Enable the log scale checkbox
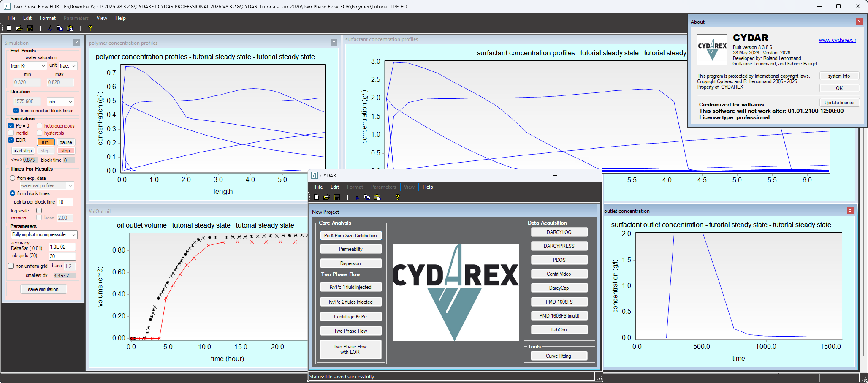This screenshot has height=383, width=868. (39, 210)
